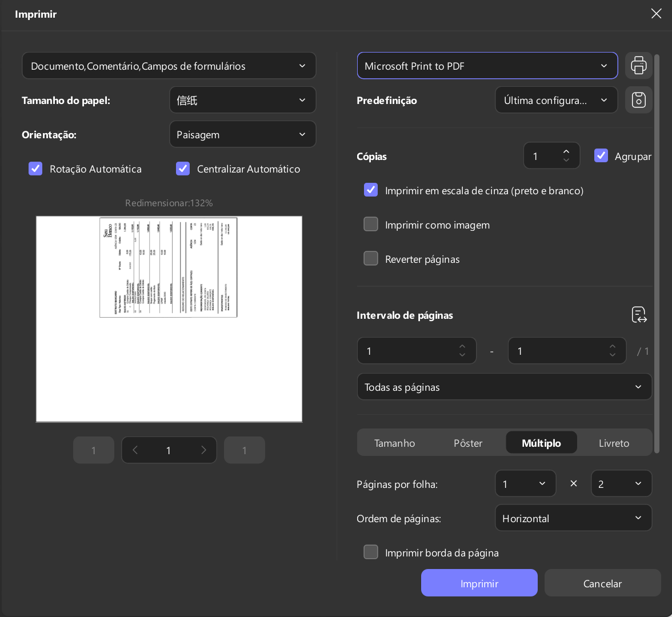Check Reverter páginas option

371,258
